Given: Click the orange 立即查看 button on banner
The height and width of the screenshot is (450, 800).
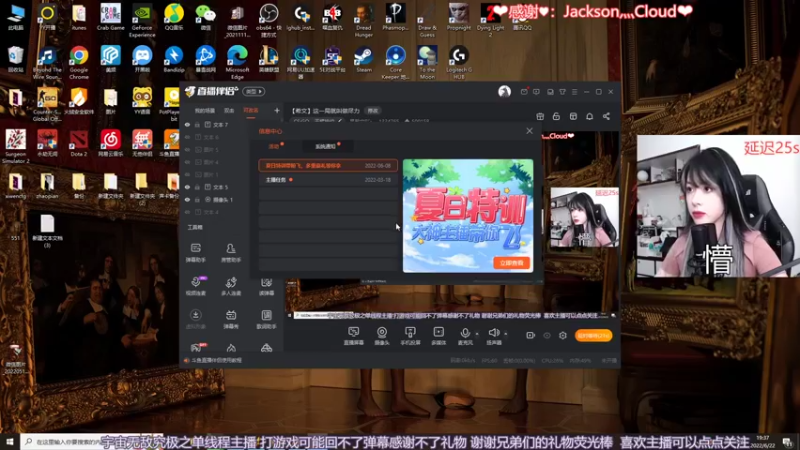Looking at the screenshot, I should [512, 263].
